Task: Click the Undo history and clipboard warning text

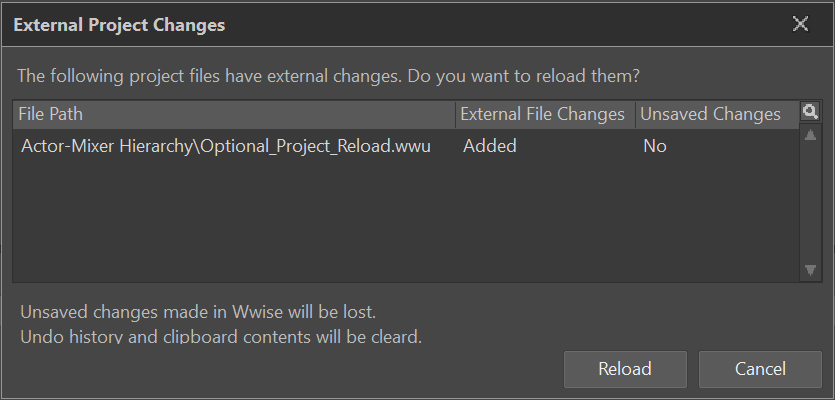Action: [x=221, y=337]
